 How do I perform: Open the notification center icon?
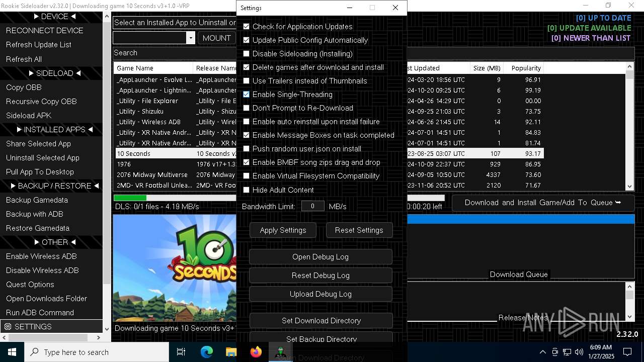[627, 352]
